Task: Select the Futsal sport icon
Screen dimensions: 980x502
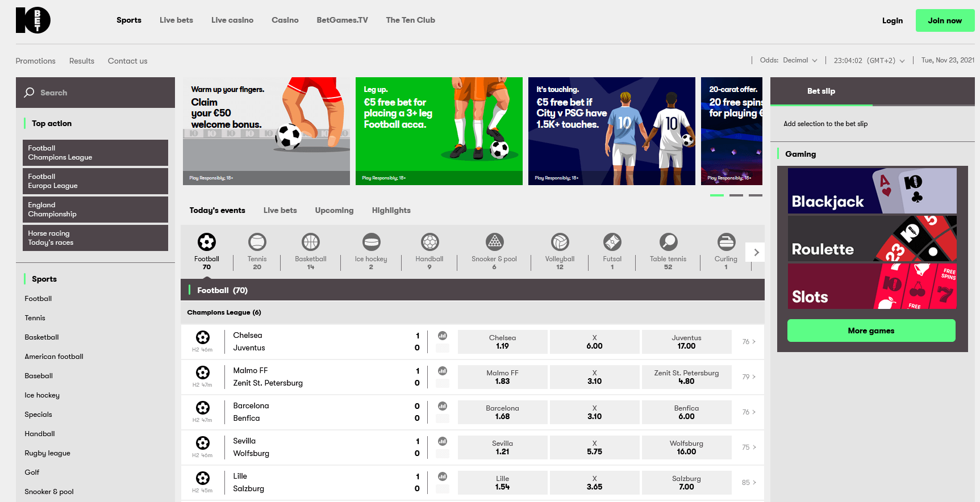Action: pos(612,242)
